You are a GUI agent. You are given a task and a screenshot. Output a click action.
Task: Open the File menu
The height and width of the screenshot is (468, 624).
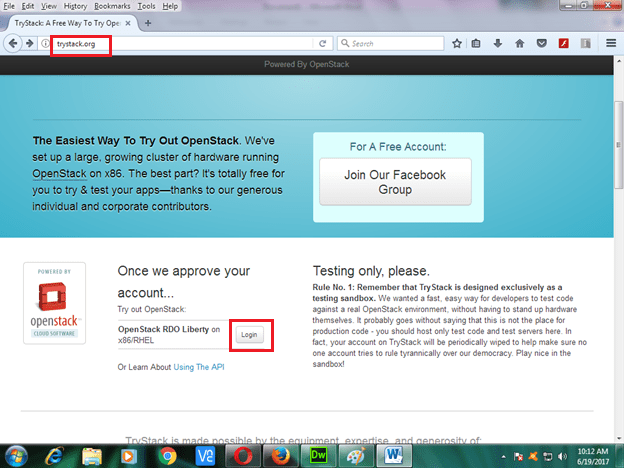[9, 6]
